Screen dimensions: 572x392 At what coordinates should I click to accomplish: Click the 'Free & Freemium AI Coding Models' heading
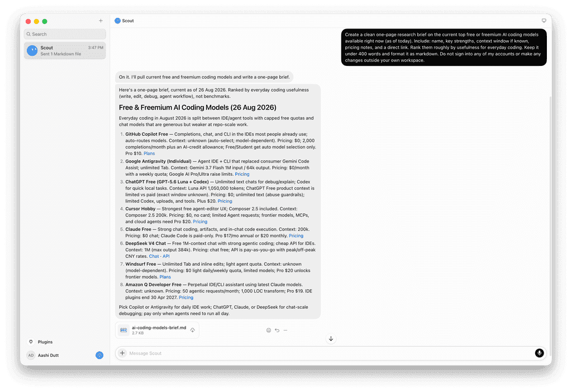[x=197, y=108]
